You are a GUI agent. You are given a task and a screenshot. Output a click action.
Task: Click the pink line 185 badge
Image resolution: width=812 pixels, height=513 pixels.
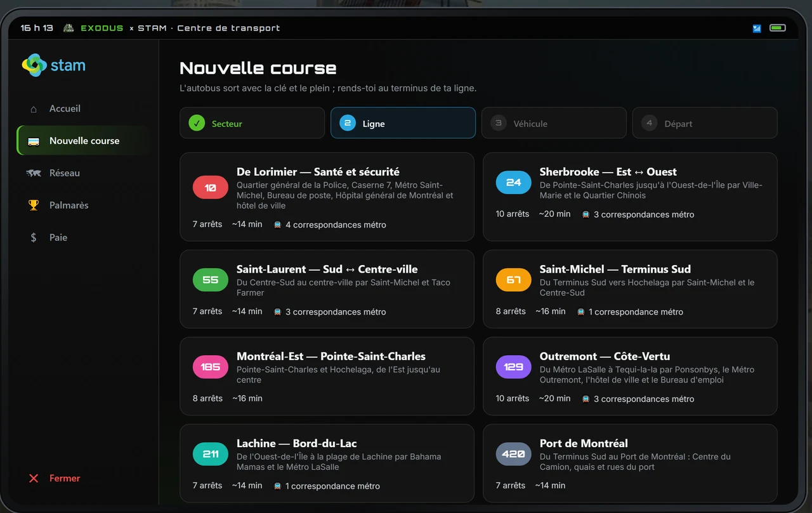pyautogui.click(x=211, y=367)
